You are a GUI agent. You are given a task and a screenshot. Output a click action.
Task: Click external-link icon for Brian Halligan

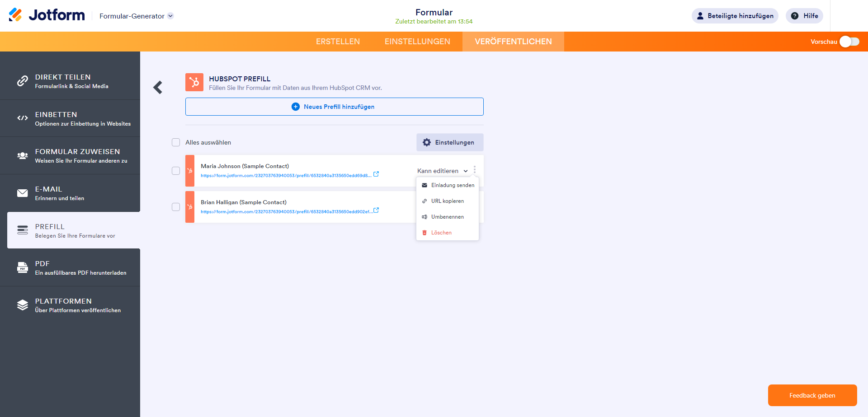376,210
